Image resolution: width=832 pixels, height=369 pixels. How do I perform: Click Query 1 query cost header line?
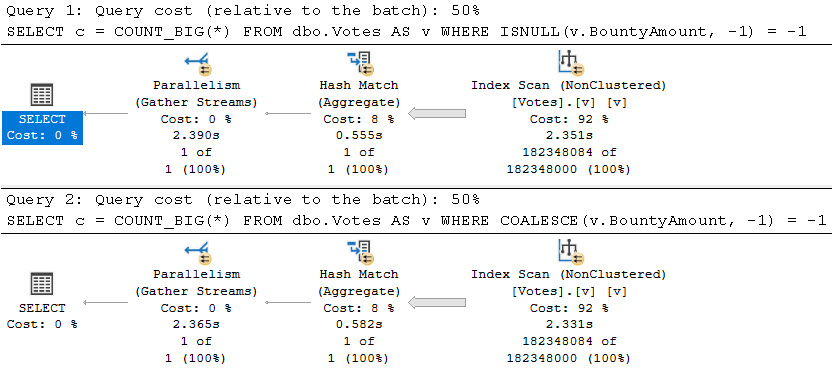(244, 11)
